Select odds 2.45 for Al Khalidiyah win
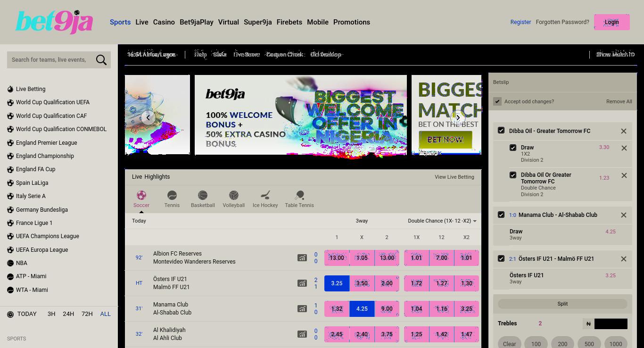 click(337, 334)
